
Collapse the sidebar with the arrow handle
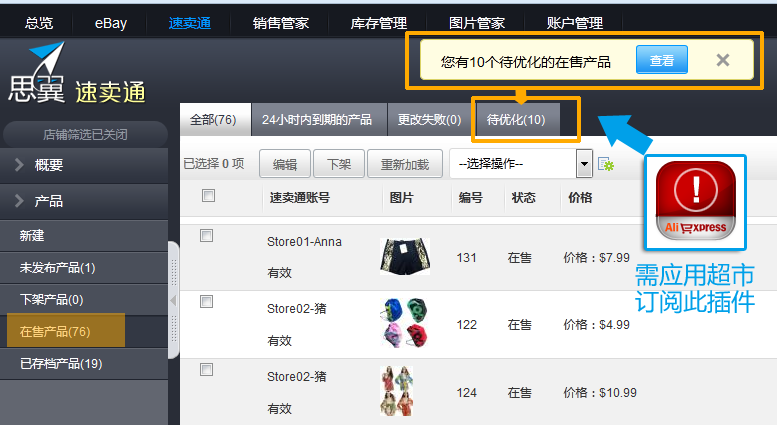pos(173,300)
